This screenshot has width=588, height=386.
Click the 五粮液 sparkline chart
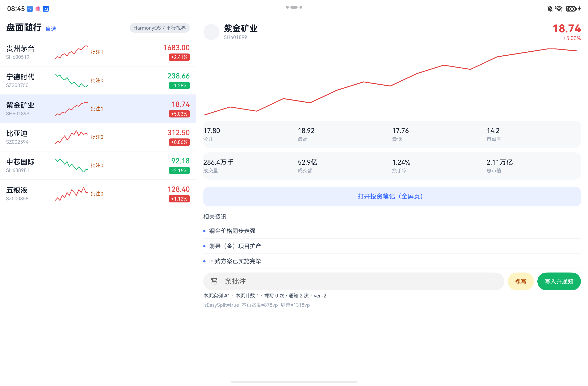72,194
